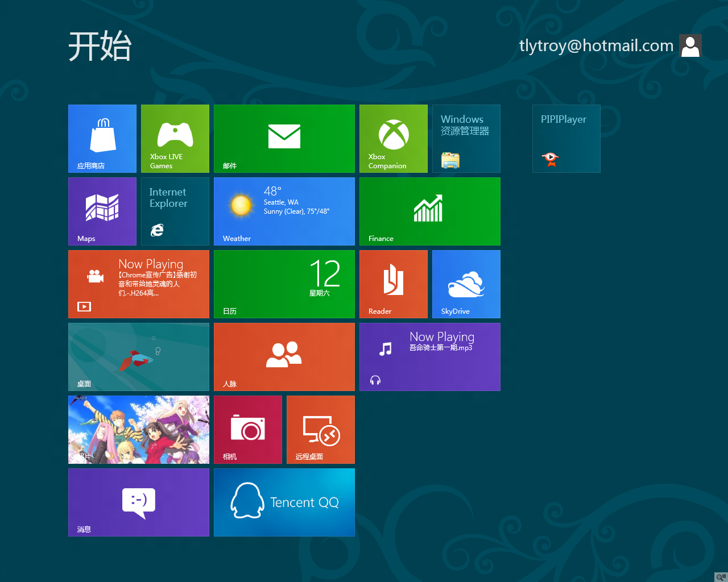Launch the Xbox LIVE Games tile
This screenshot has height=582, width=728.
pyautogui.click(x=175, y=139)
